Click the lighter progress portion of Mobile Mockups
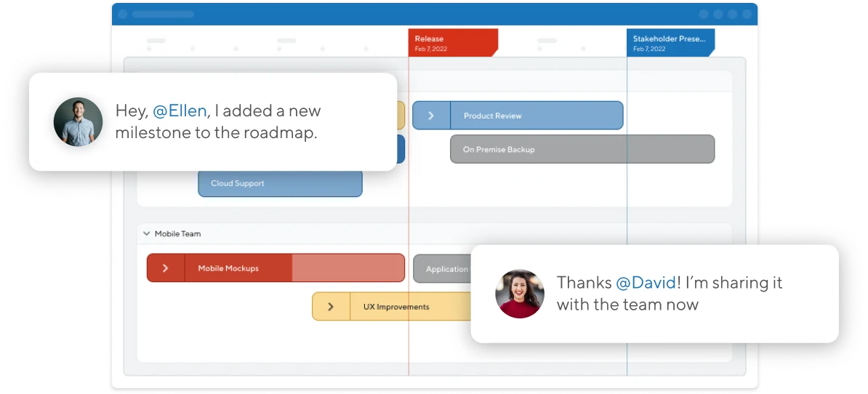 coord(348,268)
